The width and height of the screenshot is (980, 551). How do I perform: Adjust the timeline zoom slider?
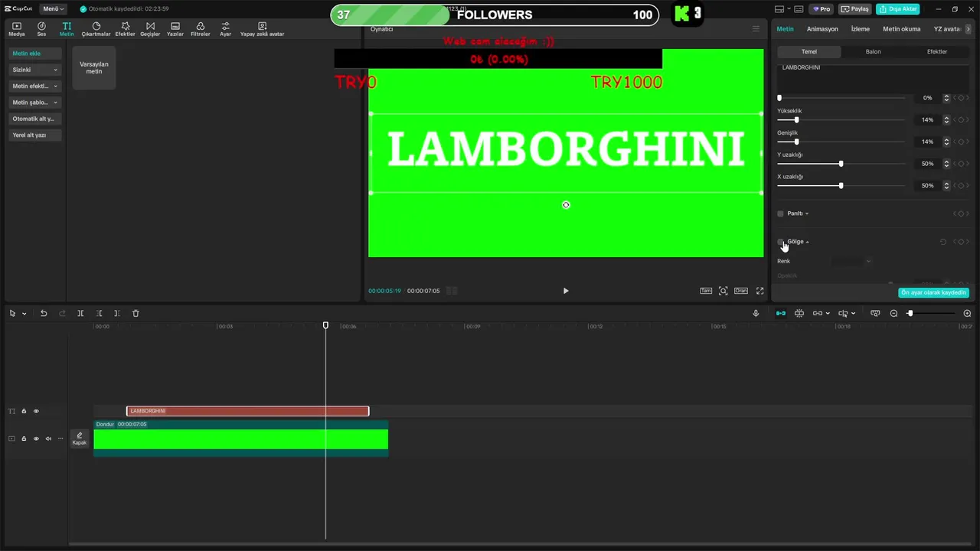[x=931, y=313]
